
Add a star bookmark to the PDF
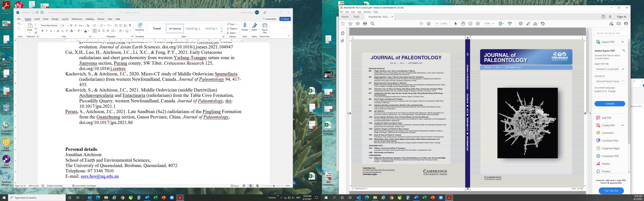click(350, 24)
